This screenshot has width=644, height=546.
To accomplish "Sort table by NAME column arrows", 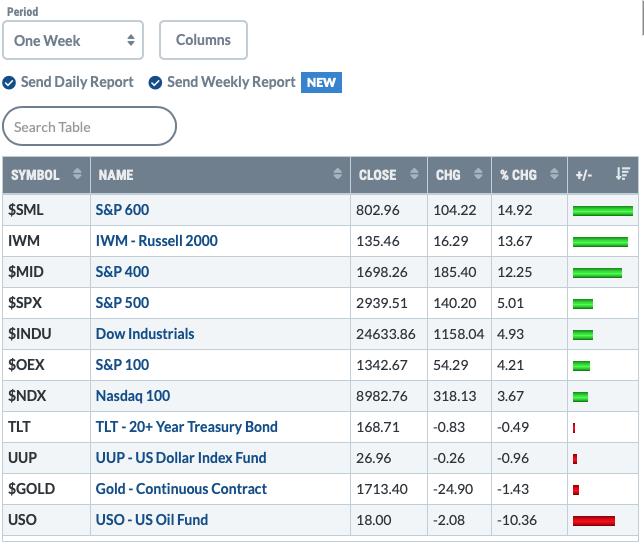I will coord(338,174).
